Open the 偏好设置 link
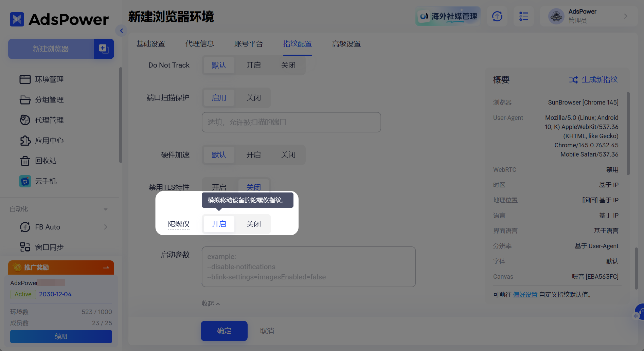Viewport: 644px width, 351px height. [525, 295]
